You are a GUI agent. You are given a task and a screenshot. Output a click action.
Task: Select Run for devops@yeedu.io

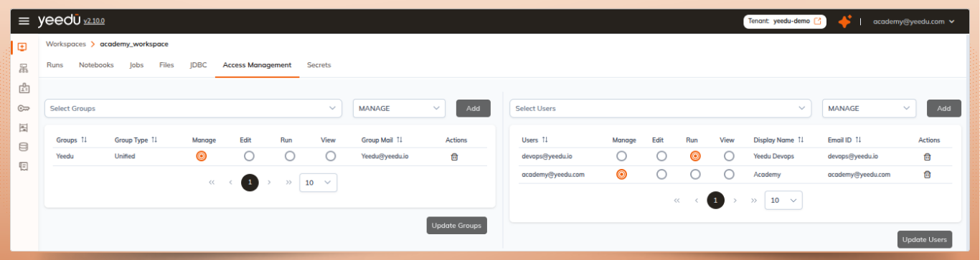[695, 155]
